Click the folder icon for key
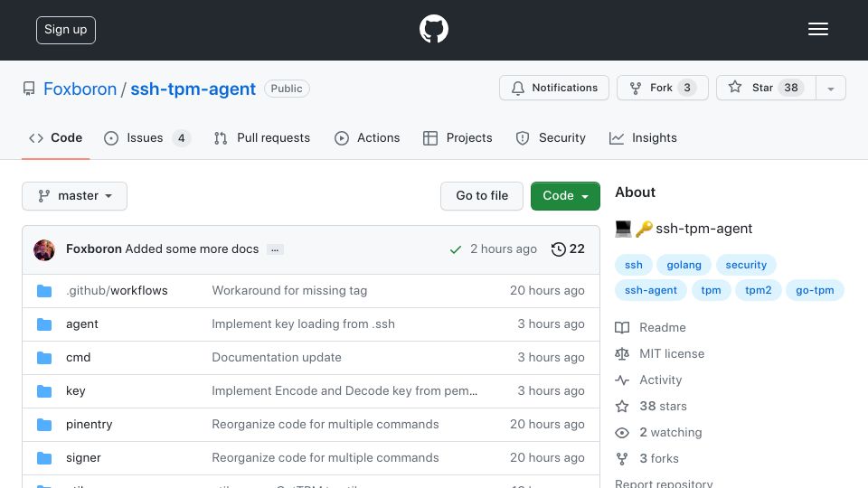Image resolution: width=868 pixels, height=488 pixels. coord(44,391)
